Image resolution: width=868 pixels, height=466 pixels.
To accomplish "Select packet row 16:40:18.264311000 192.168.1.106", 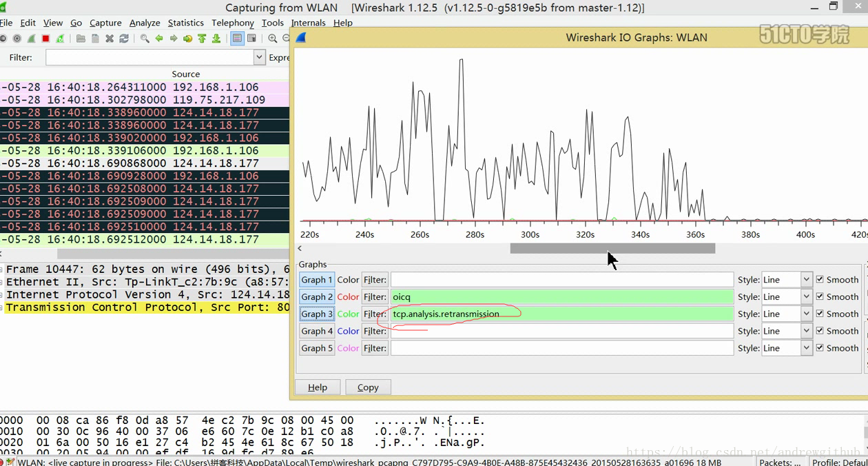I will [145, 88].
